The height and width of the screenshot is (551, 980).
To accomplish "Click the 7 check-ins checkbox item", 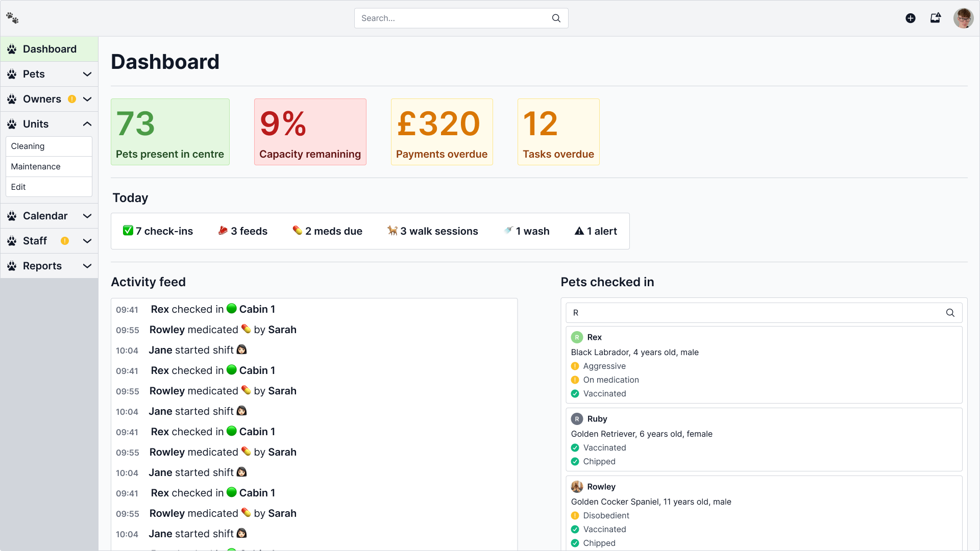I will (158, 231).
